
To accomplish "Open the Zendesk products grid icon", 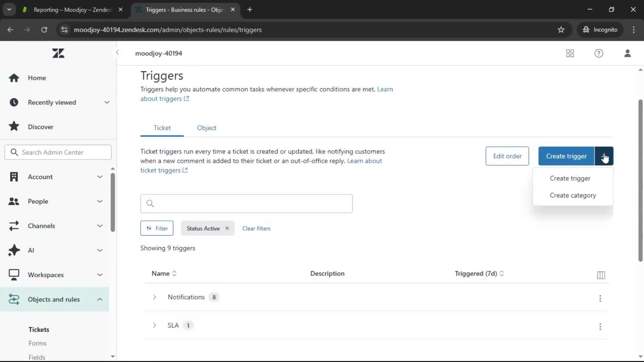I will click(x=570, y=53).
